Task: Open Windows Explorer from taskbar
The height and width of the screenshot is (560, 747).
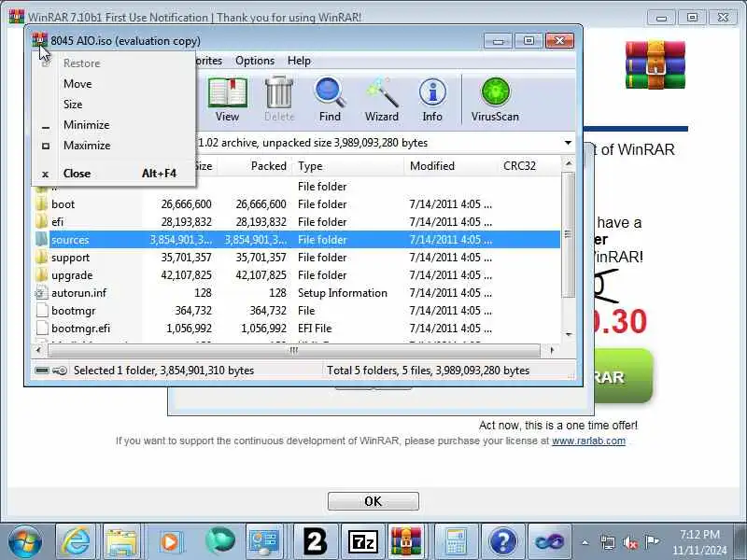Action: coord(122,541)
